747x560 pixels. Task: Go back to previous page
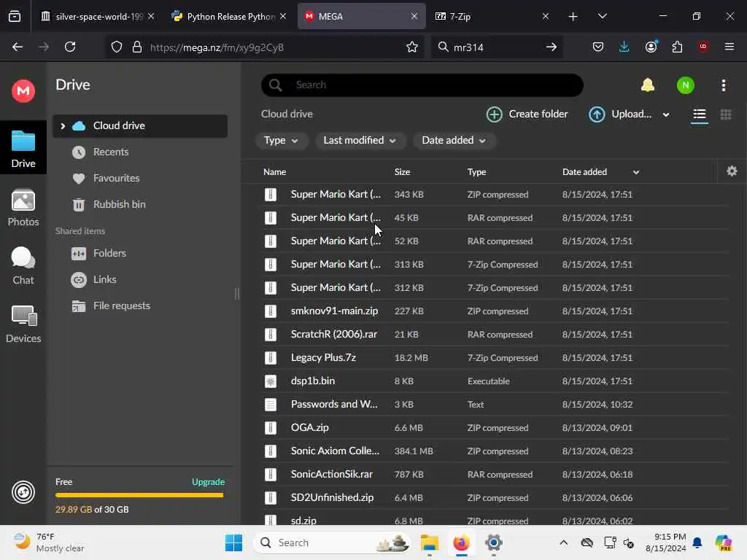18,47
